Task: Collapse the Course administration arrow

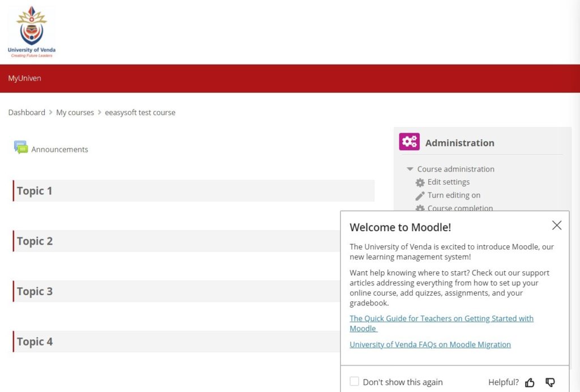Action: coord(410,169)
